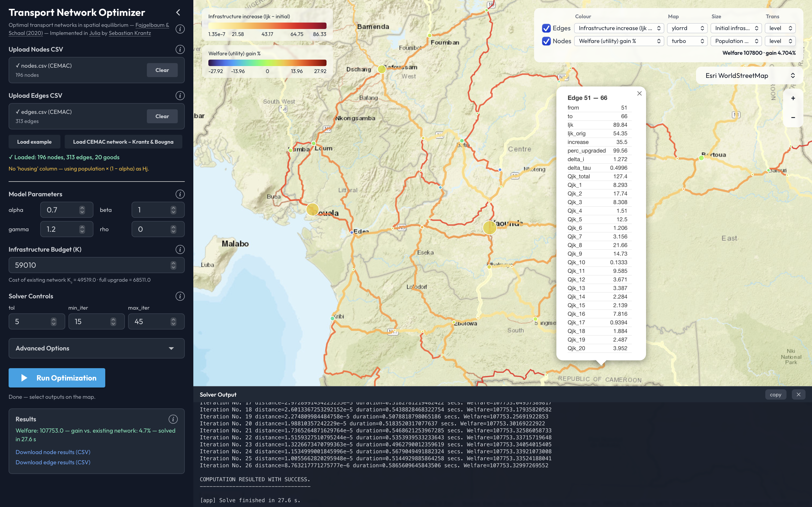Viewport: 812px width, 507px height.
Task: Show info for Model Parameters
Action: (x=180, y=194)
